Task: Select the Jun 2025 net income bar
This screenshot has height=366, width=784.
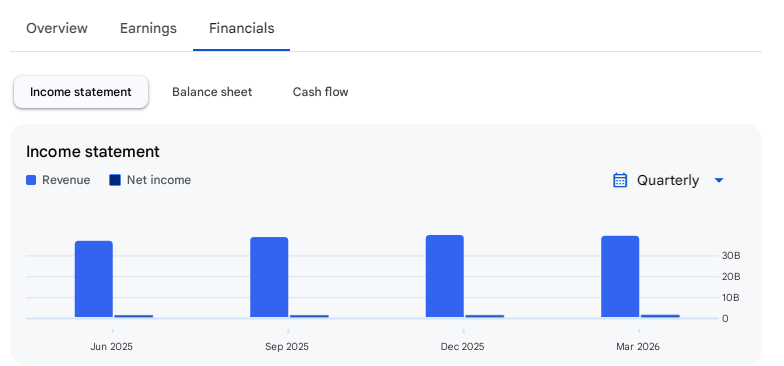Action: click(134, 316)
